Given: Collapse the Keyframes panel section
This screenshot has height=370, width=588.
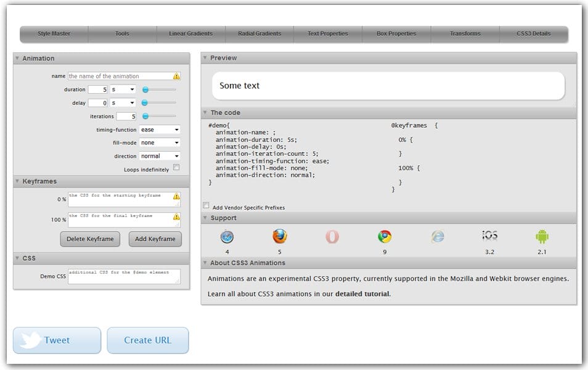Looking at the screenshot, I should [x=17, y=182].
